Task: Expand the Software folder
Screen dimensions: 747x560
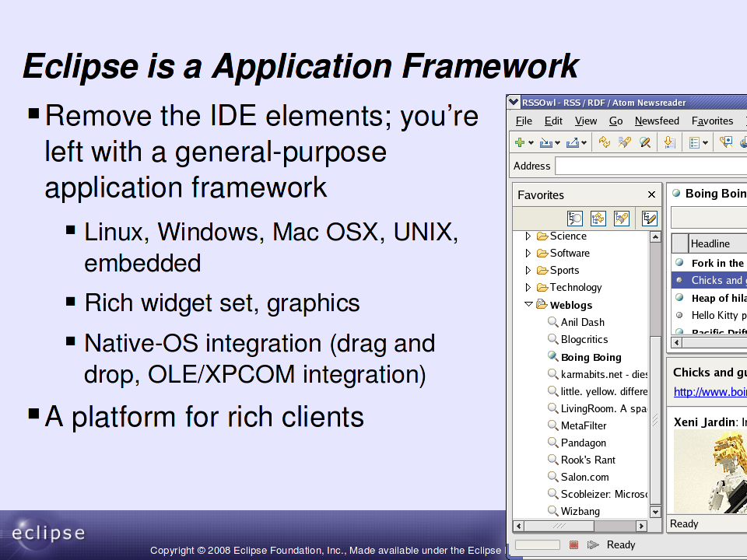Action: click(528, 254)
